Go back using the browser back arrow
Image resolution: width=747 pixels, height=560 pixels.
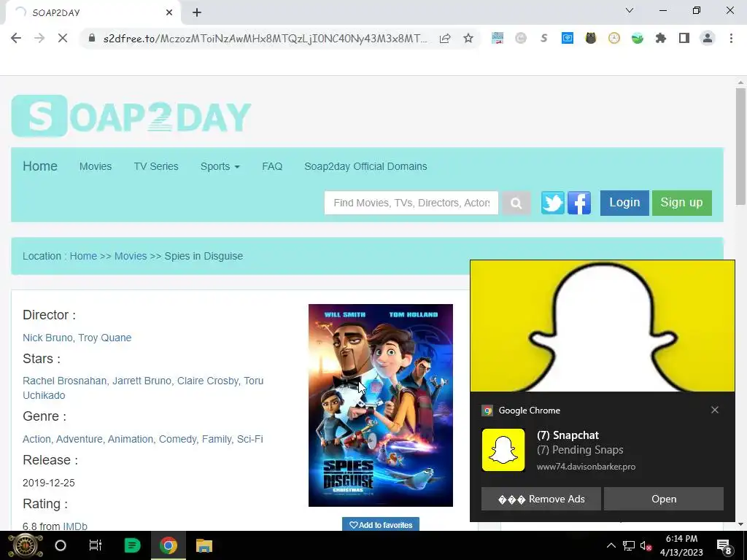[x=16, y=38]
